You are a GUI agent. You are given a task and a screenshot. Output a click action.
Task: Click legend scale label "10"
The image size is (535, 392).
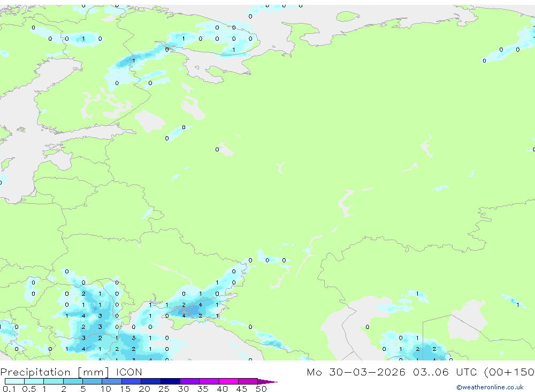pos(106,389)
